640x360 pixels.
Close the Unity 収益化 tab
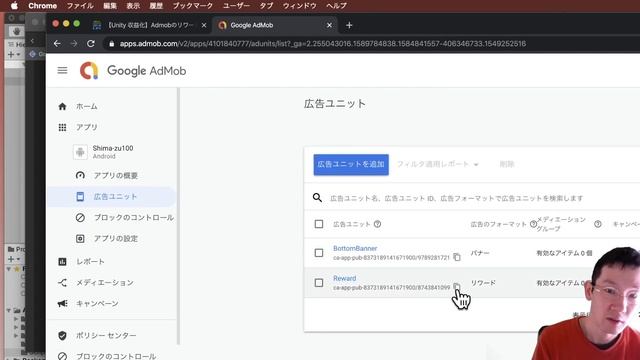[x=204, y=25]
